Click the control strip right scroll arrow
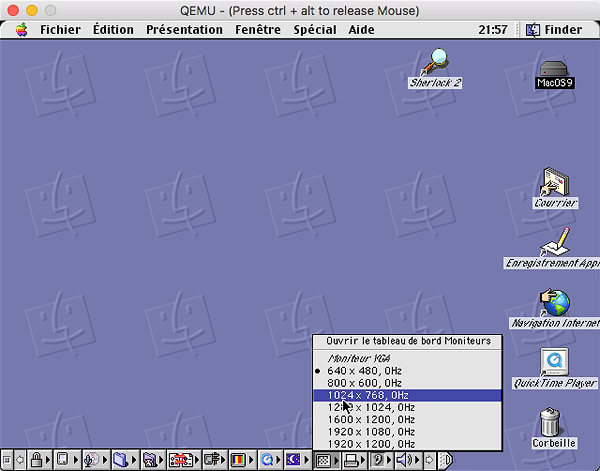This screenshot has height=471, width=600. [429, 459]
